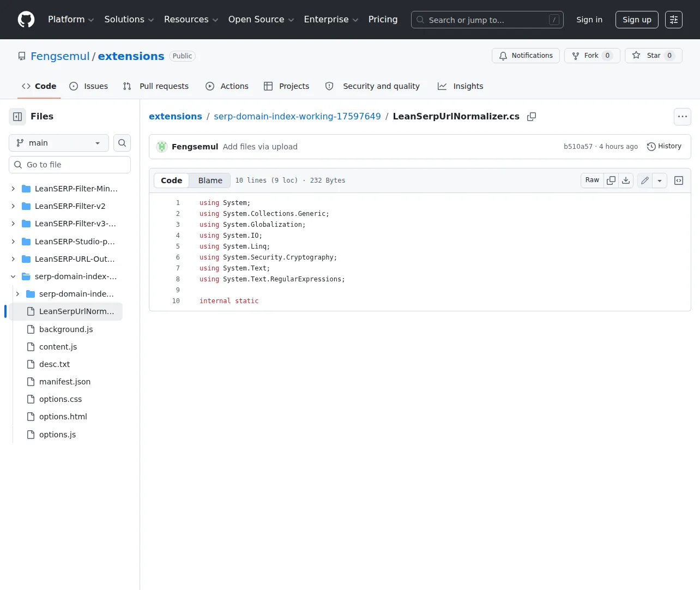
Task: Copy raw file contents icon
Action: pos(611,180)
